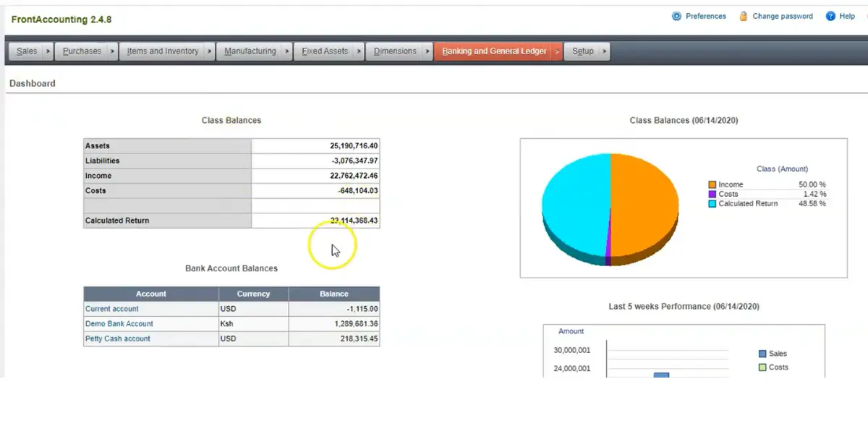868x434 pixels.
Task: Click the 50.00 % Income percentage
Action: point(812,185)
